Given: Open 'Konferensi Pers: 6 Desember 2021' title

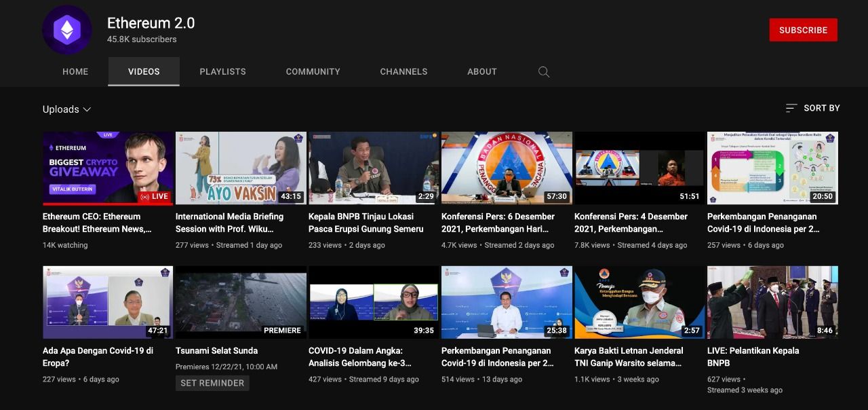Looking at the screenshot, I should tap(498, 223).
